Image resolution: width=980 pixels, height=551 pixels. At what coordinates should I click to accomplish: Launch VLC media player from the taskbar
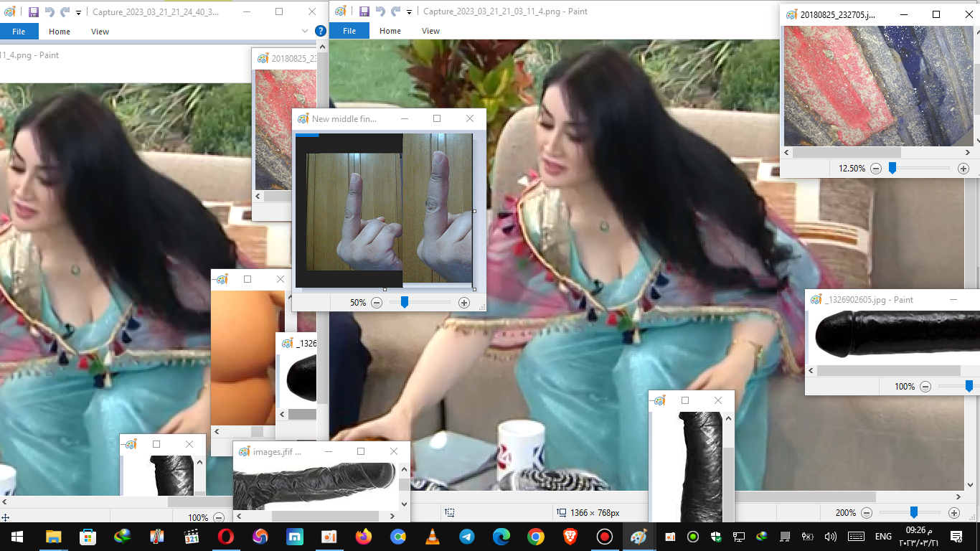(x=433, y=537)
